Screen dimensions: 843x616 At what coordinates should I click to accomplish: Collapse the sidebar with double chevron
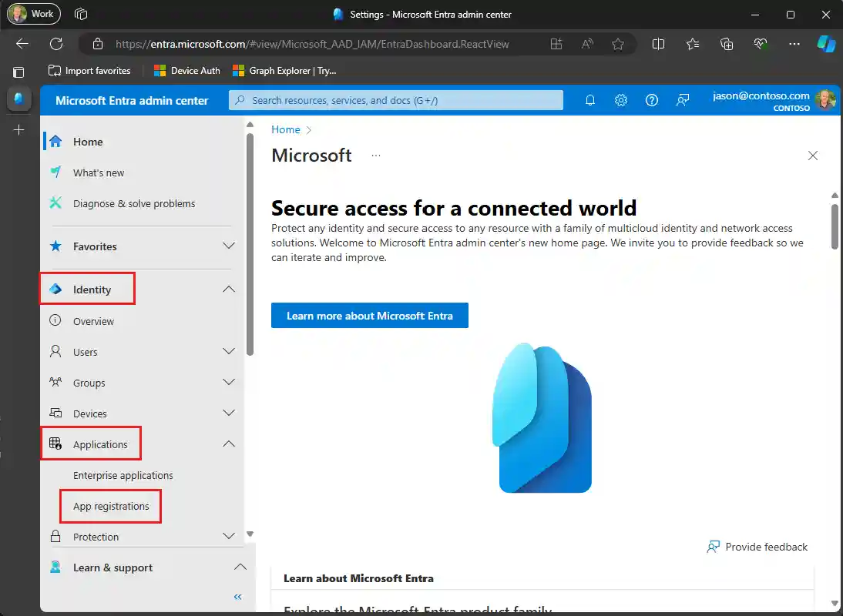pyautogui.click(x=238, y=597)
